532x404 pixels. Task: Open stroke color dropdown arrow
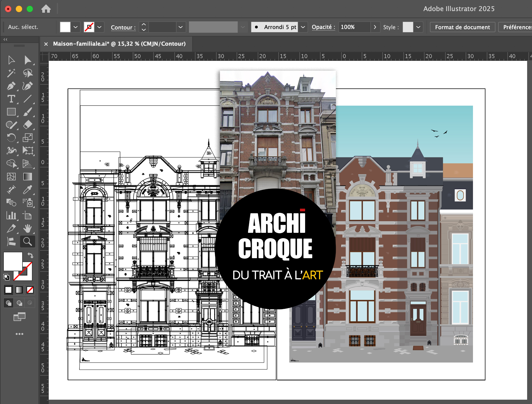[x=99, y=27]
